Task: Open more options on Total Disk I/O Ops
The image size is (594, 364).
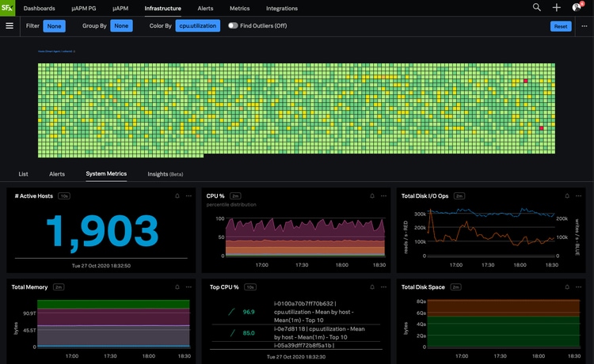Action: pyautogui.click(x=578, y=195)
